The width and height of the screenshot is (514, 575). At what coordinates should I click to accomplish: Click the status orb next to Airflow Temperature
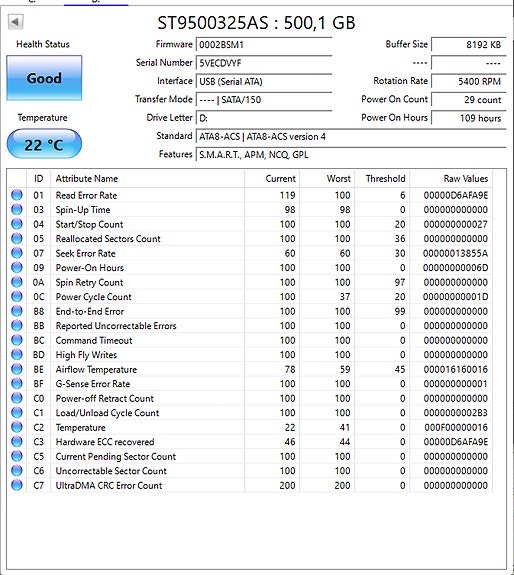pyautogui.click(x=16, y=369)
